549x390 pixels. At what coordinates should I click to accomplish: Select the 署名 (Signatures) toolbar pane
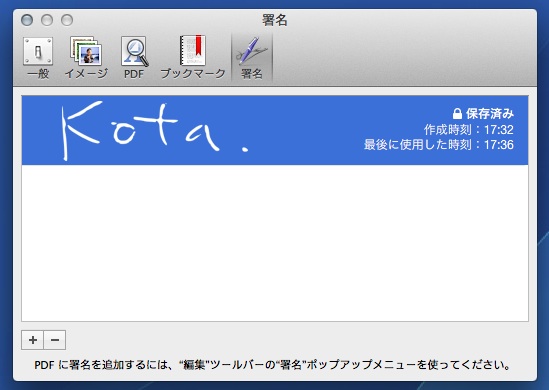(x=252, y=58)
